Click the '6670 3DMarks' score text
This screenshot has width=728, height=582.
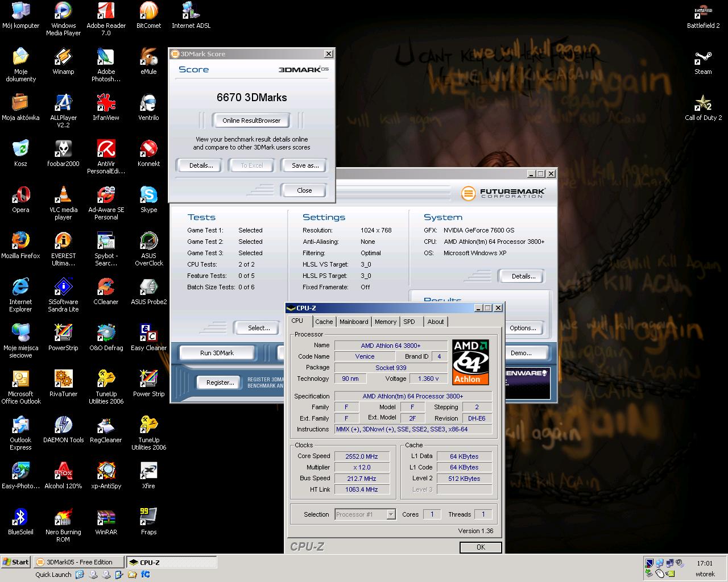click(251, 97)
